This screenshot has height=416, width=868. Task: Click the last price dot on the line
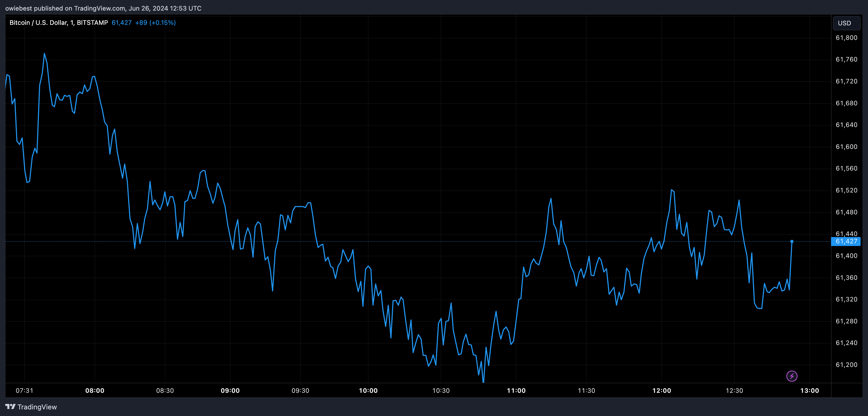point(792,242)
